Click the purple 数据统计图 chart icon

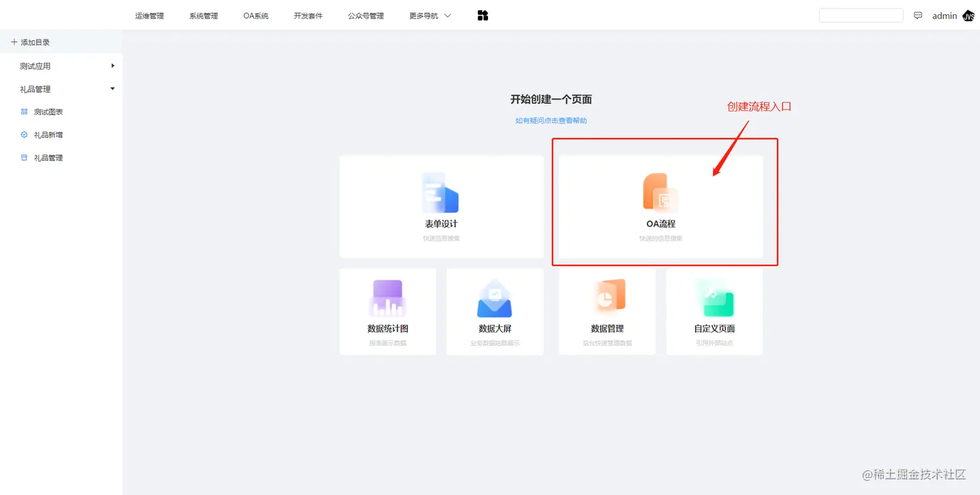pyautogui.click(x=388, y=298)
